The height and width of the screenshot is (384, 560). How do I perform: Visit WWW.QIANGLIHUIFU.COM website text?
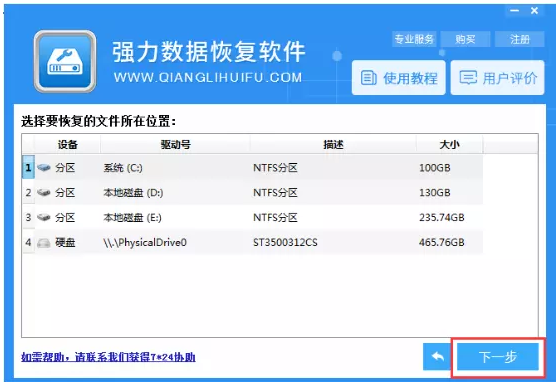tap(208, 78)
